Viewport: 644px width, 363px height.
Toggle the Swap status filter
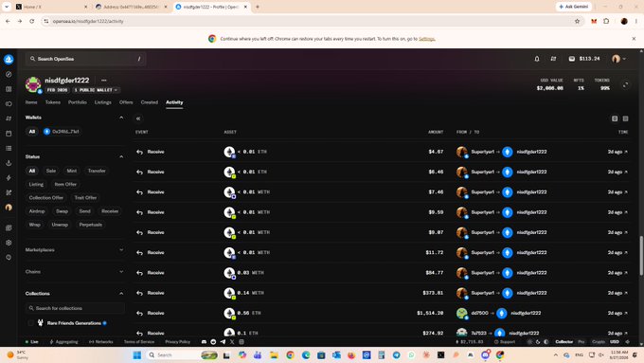[62, 211]
